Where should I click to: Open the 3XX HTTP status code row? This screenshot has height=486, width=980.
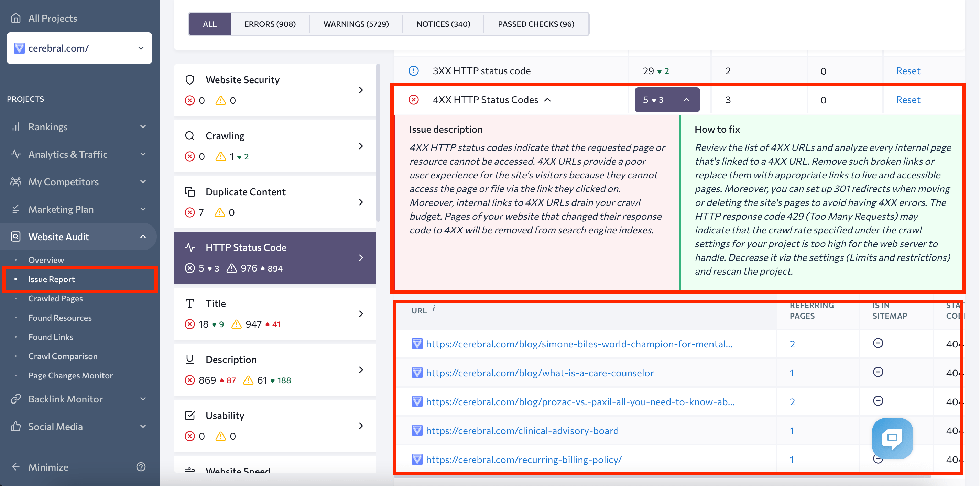[x=481, y=71]
